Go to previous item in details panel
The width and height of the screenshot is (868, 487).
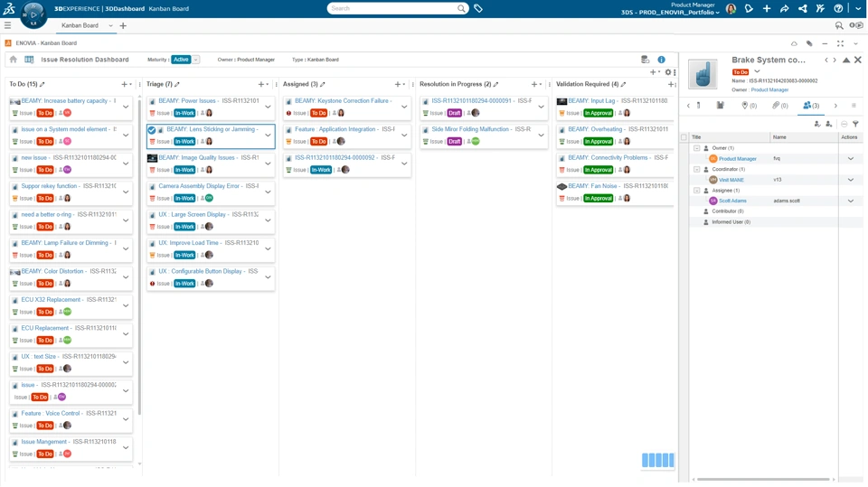(x=826, y=60)
